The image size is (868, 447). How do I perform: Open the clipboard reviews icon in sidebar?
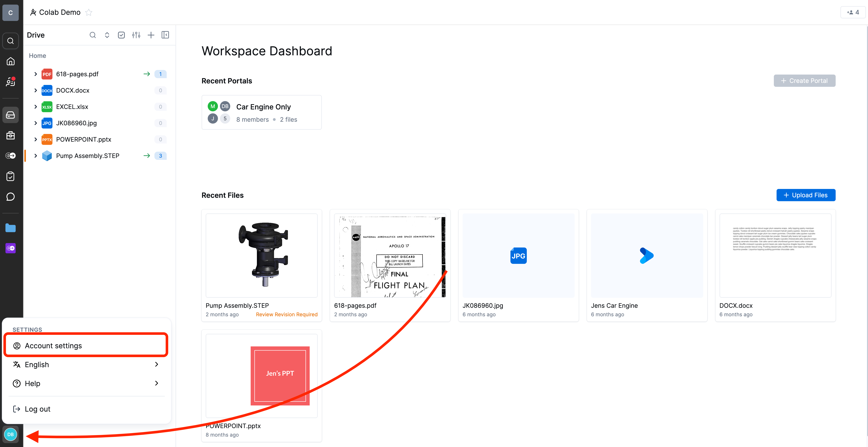click(10, 176)
